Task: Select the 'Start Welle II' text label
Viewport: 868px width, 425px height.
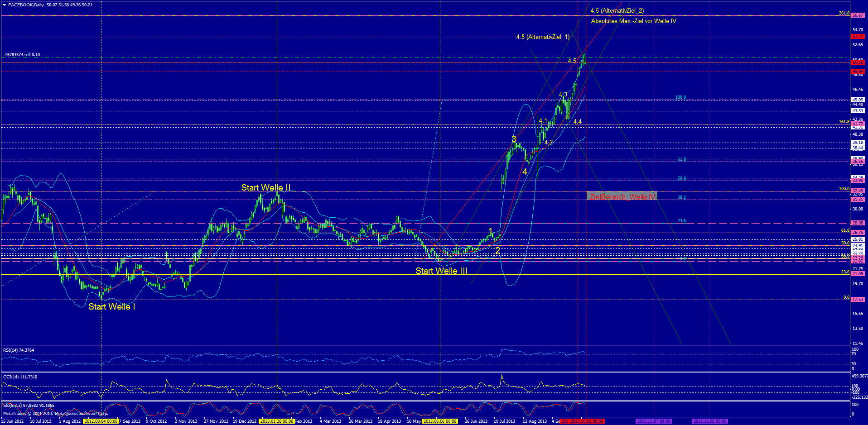Action: 265,188
